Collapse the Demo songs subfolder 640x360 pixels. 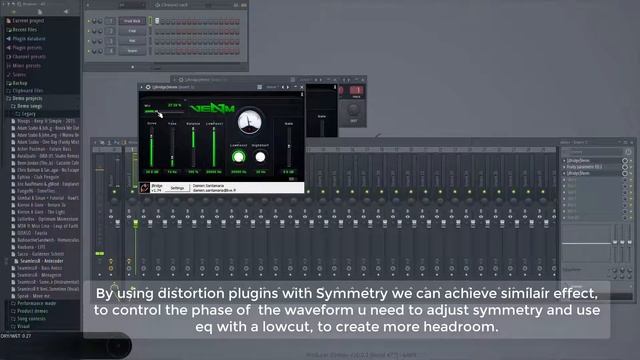click(x=27, y=106)
